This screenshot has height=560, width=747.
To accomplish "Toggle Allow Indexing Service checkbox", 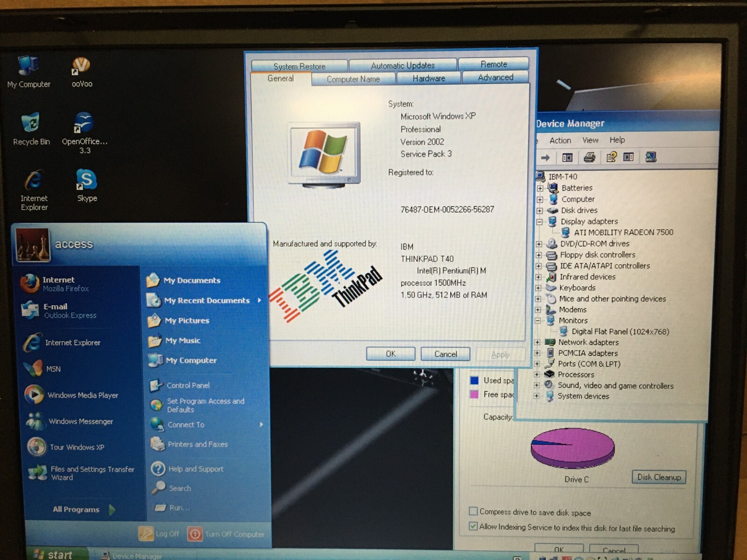I will (473, 526).
